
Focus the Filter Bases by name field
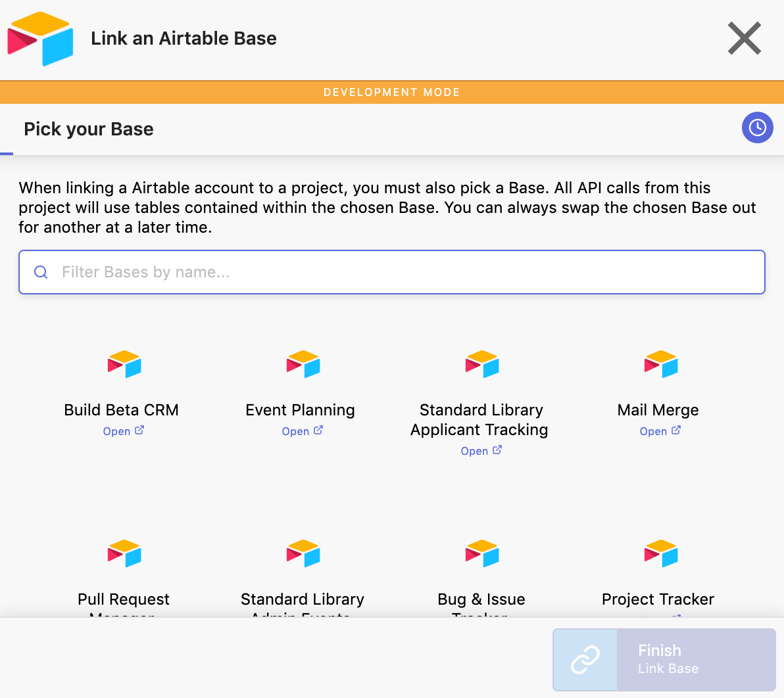pyautogui.click(x=392, y=272)
